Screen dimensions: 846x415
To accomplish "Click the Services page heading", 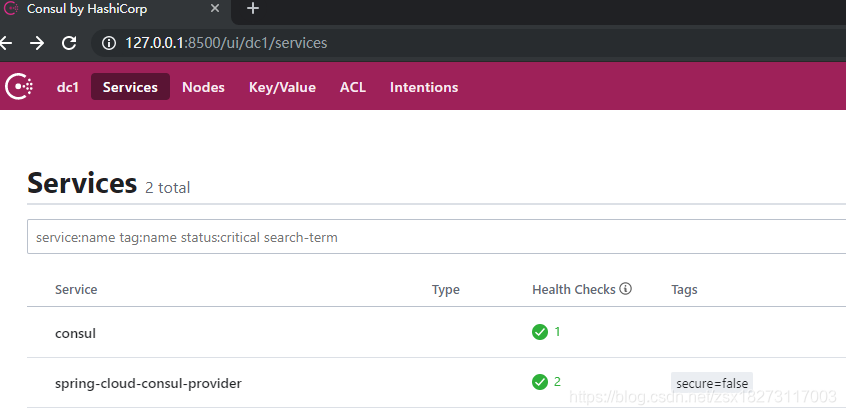I will click(x=82, y=183).
